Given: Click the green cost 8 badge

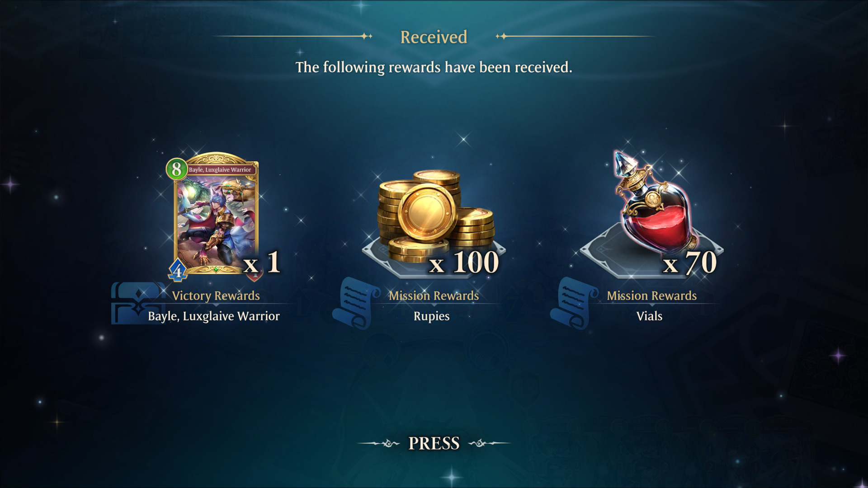Looking at the screenshot, I should pos(177,169).
